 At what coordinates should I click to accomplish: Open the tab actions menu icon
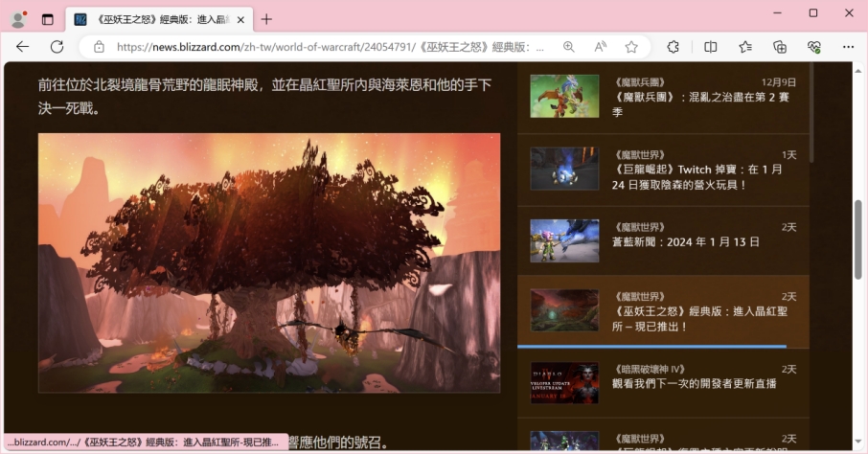[x=48, y=19]
